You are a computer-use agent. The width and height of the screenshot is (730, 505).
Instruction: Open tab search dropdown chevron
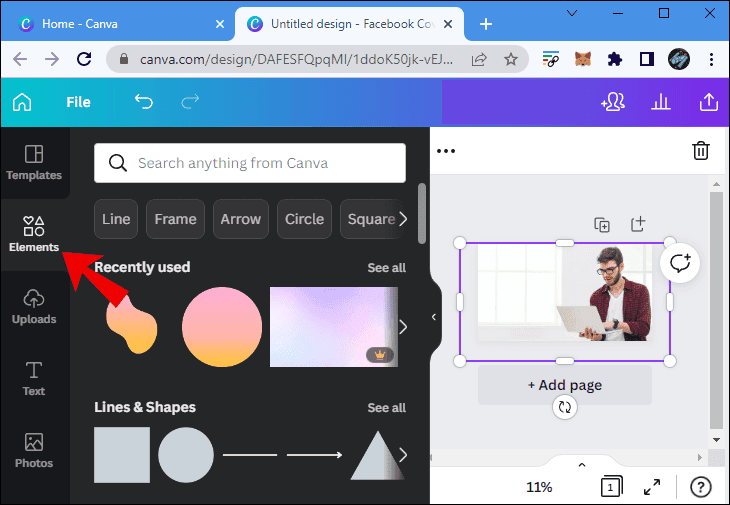[x=572, y=13]
